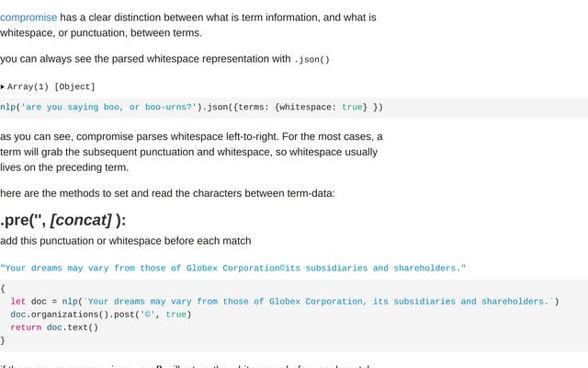This screenshot has width=588, height=368.
Task: Click the true argument after '©'
Action: 175,315
